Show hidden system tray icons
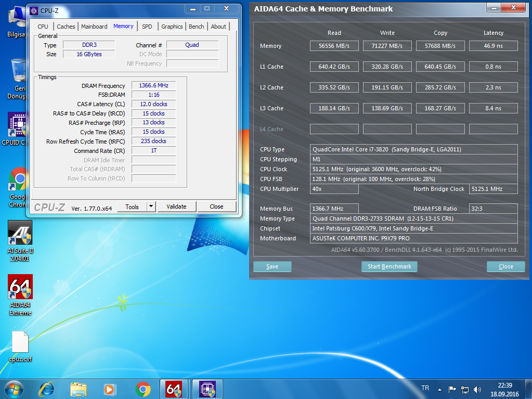The image size is (532, 399). [x=440, y=390]
